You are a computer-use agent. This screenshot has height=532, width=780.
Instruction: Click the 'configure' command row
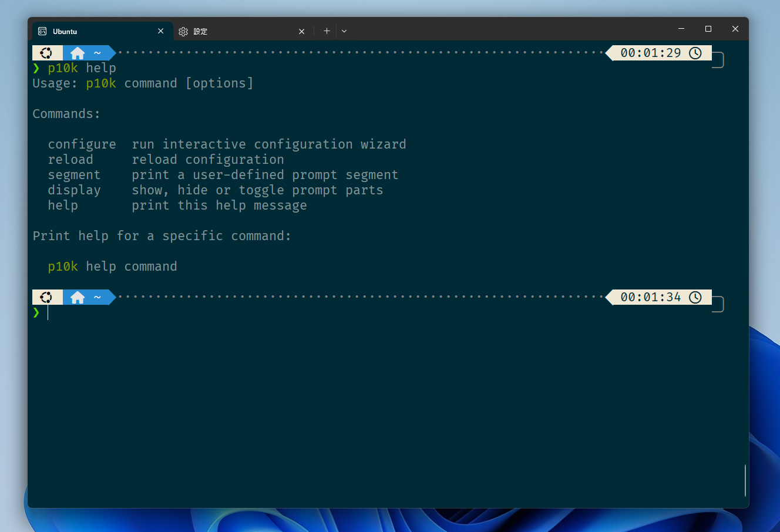click(227, 144)
